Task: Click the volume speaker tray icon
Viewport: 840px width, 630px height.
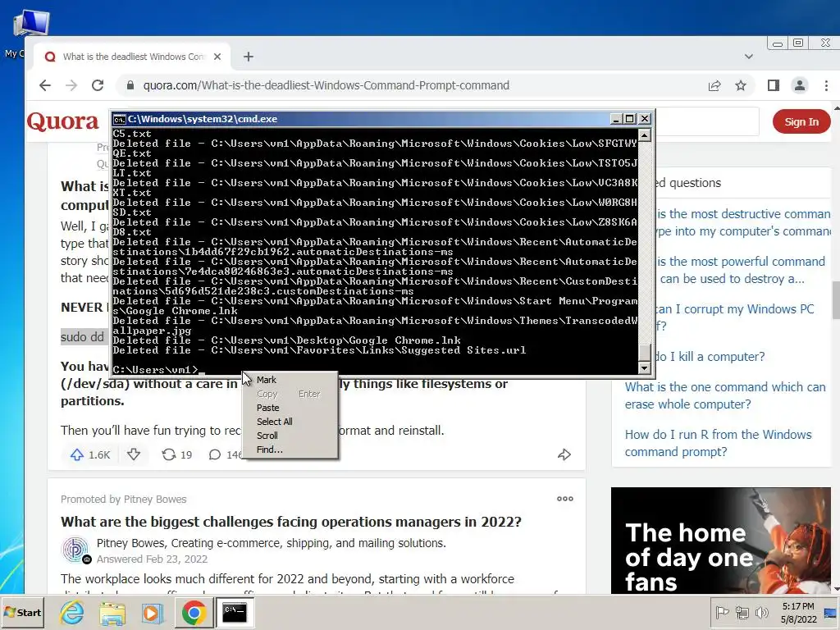Action: pos(761,612)
